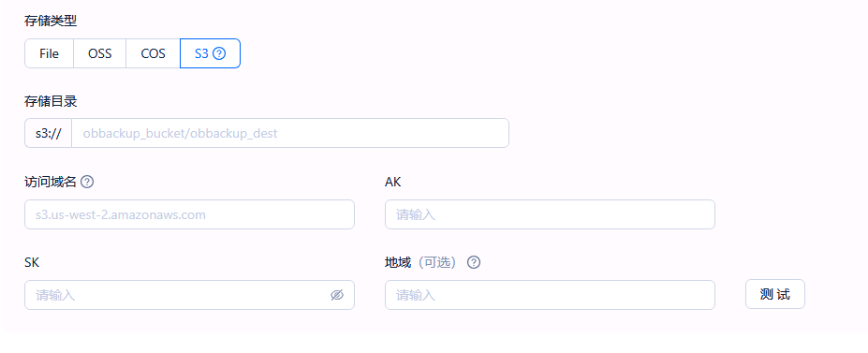The height and width of the screenshot is (353, 868).
Task: Toggle SK password visibility eye icon
Action: pos(337,295)
